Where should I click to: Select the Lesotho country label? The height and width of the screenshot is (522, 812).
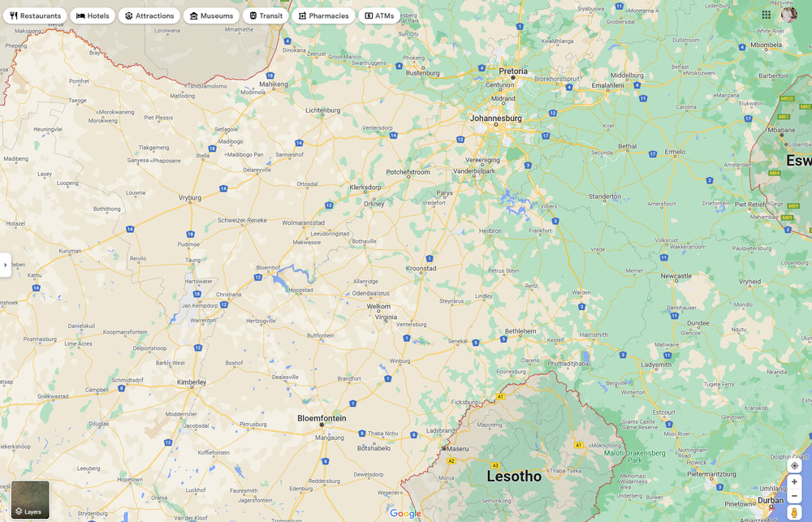coord(513,477)
